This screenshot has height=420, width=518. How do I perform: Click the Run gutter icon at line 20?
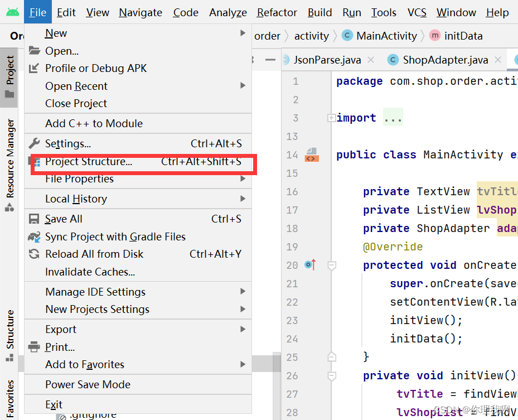[309, 265]
